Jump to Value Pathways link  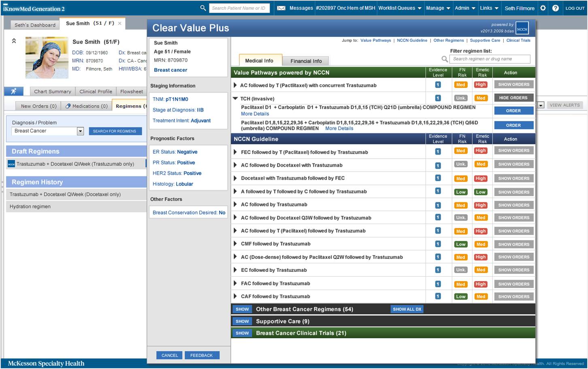click(376, 40)
